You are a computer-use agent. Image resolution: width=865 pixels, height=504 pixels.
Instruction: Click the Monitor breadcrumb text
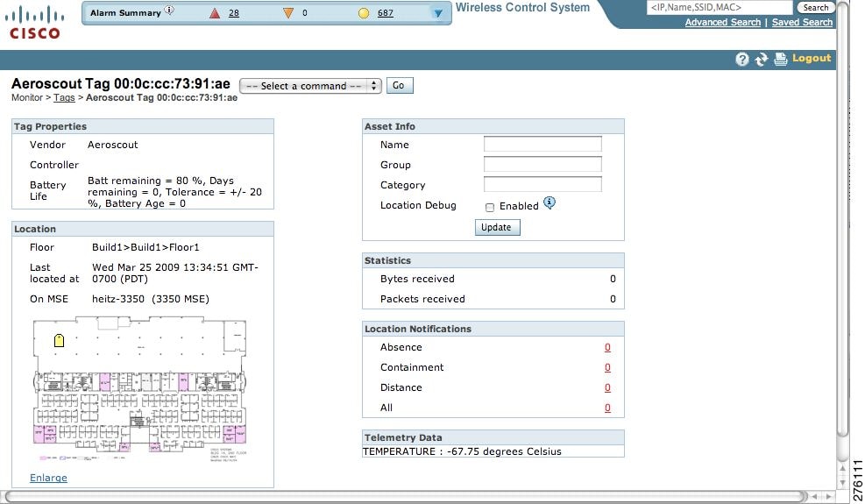coord(27,97)
